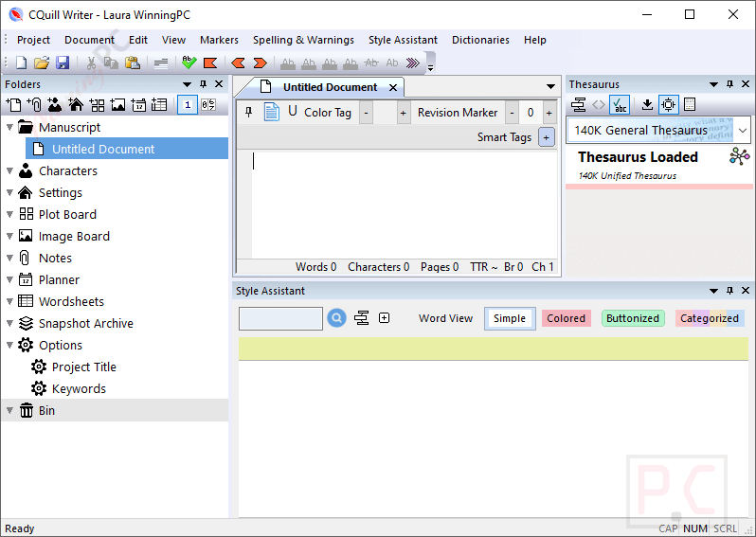Open a project with the folder icon
Screen dimensions: 756x537
42,63
